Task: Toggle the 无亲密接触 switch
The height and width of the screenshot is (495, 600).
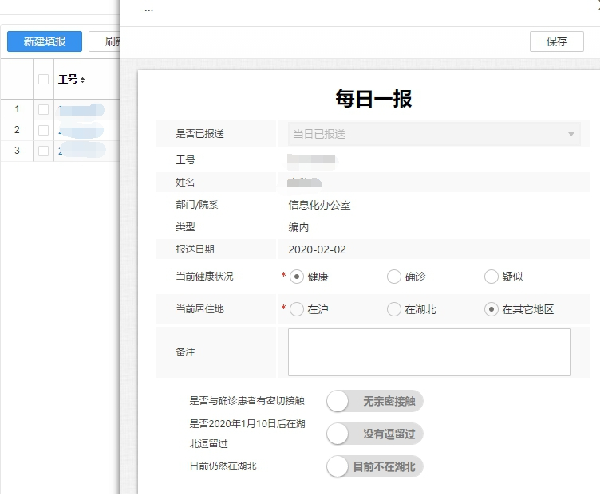Action: (x=375, y=401)
